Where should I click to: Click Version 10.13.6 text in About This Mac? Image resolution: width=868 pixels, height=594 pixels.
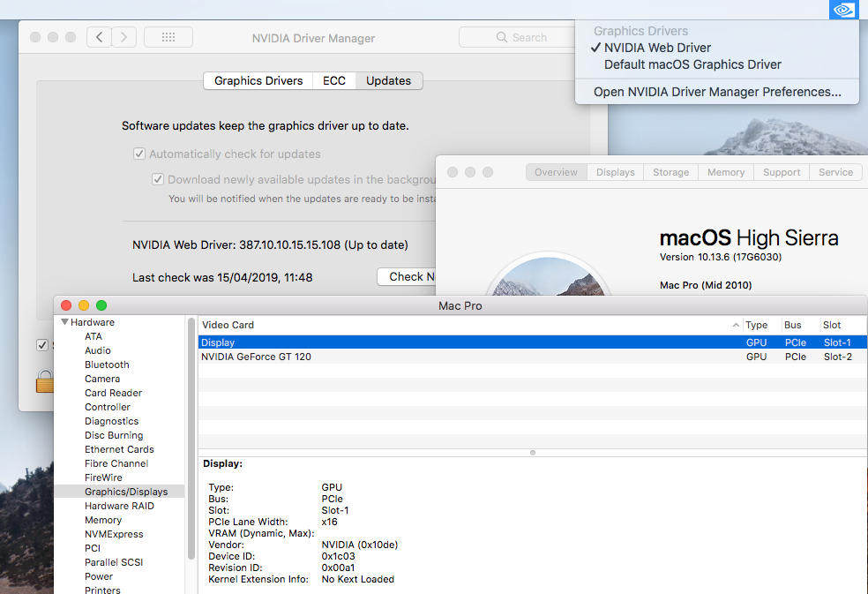pyautogui.click(x=720, y=257)
